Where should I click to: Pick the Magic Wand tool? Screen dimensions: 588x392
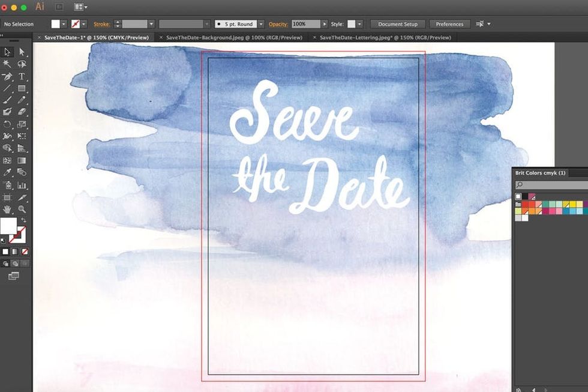pos(7,64)
